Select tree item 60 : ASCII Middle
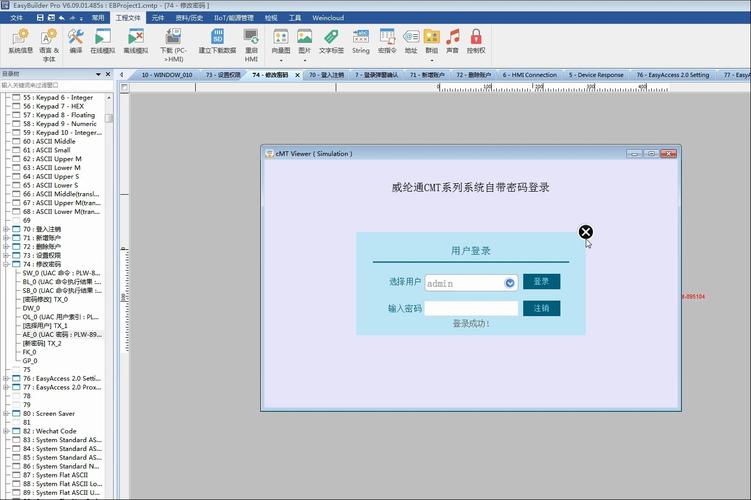This screenshot has height=500, width=751. pyautogui.click(x=49, y=141)
